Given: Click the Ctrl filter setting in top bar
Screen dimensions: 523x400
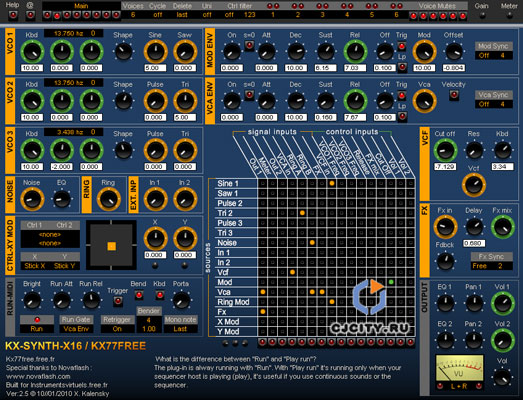Looking at the screenshot, I should pyautogui.click(x=239, y=15).
